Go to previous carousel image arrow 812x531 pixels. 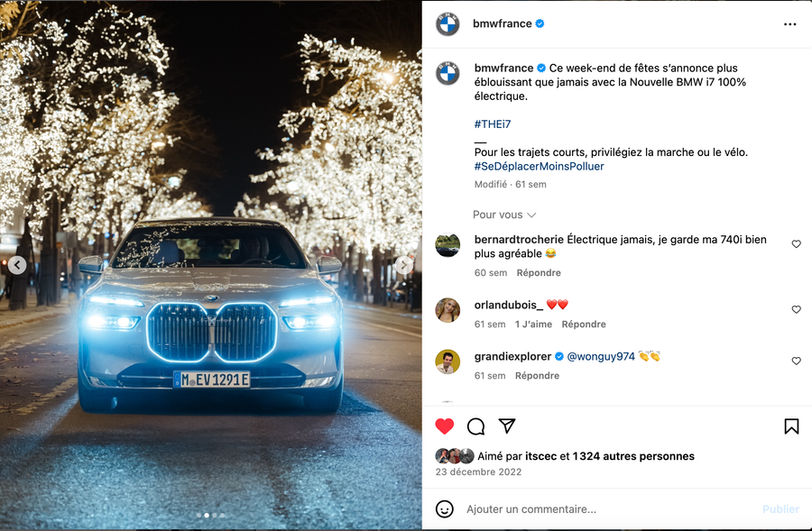click(17, 265)
